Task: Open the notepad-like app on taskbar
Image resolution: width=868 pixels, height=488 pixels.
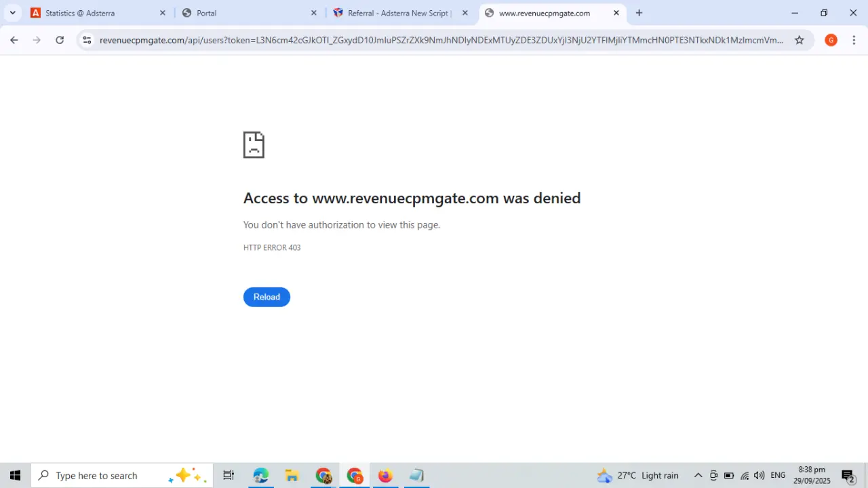Action: click(x=416, y=475)
